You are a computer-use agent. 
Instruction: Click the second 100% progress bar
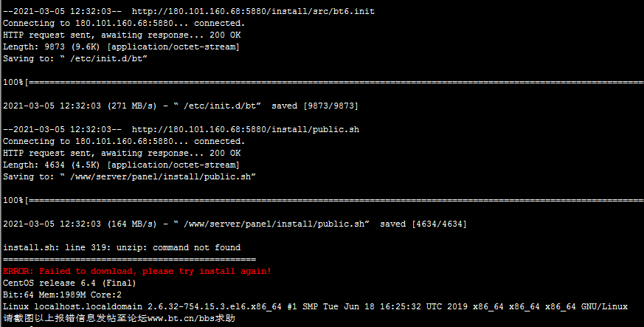(x=323, y=200)
